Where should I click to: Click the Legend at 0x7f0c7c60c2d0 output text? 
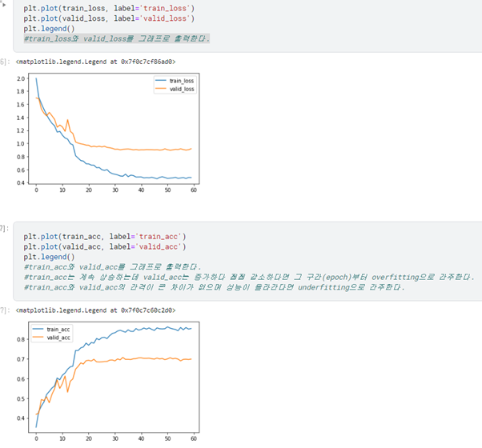tap(95, 310)
